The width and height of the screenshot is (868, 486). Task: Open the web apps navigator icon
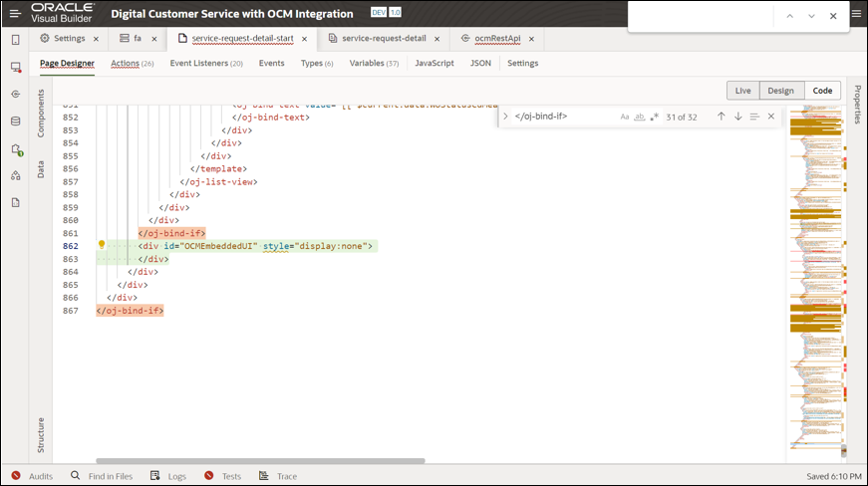click(x=16, y=67)
